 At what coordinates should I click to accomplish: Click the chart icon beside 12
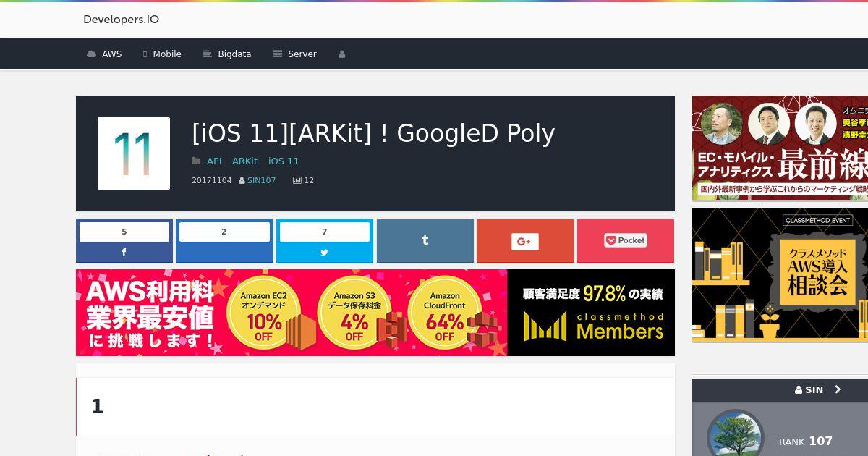coord(297,180)
